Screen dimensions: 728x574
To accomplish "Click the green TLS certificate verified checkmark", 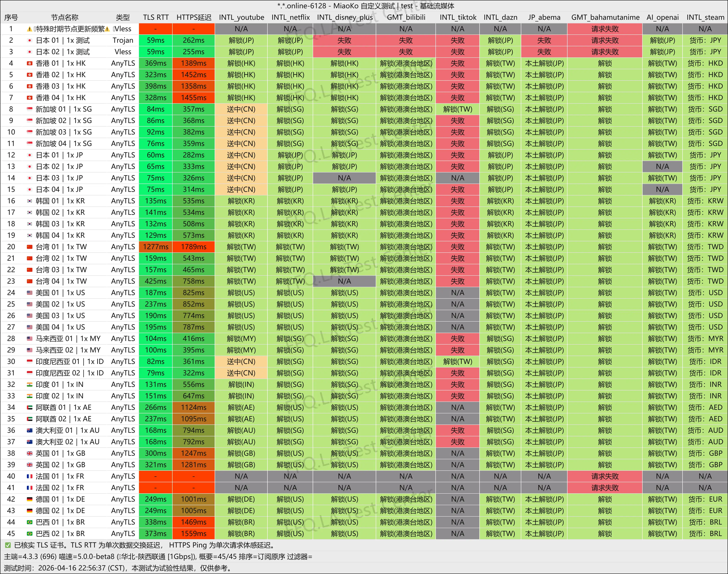I will click(8, 545).
